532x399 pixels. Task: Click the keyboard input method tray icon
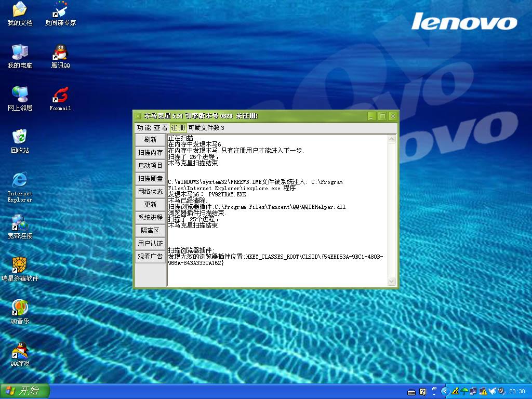[x=411, y=392]
